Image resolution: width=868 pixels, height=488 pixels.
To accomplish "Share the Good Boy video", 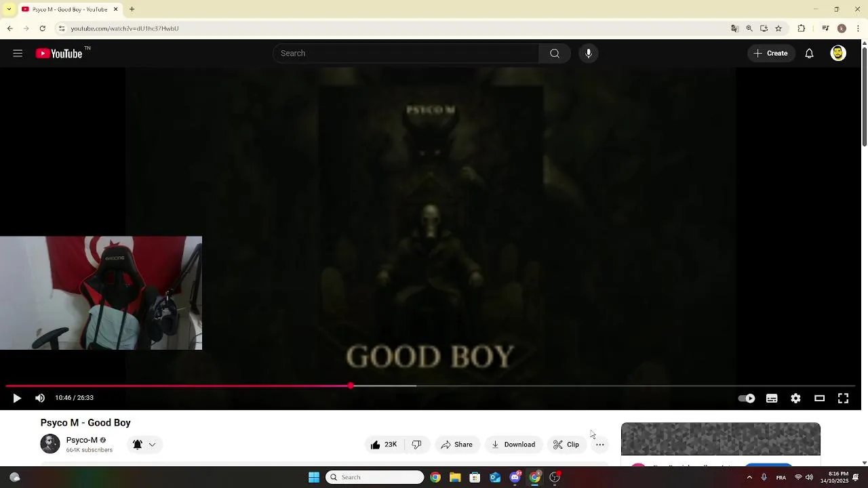I will tap(456, 445).
